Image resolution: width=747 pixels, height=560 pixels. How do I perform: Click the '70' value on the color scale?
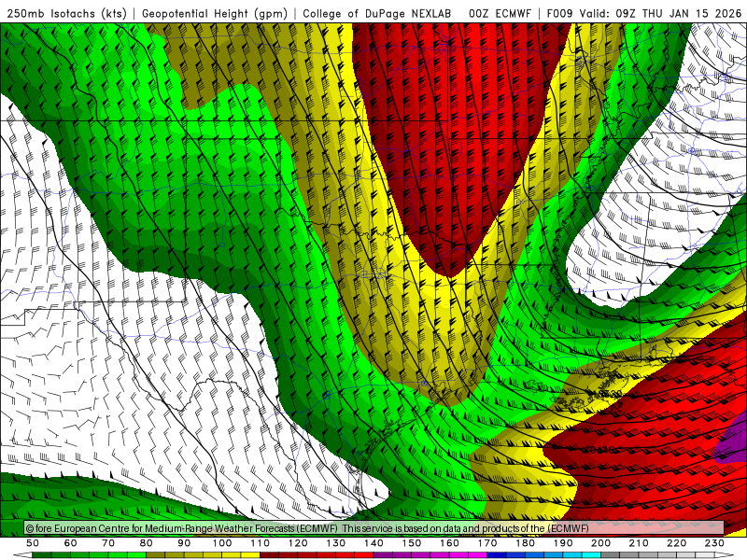[x=108, y=543]
